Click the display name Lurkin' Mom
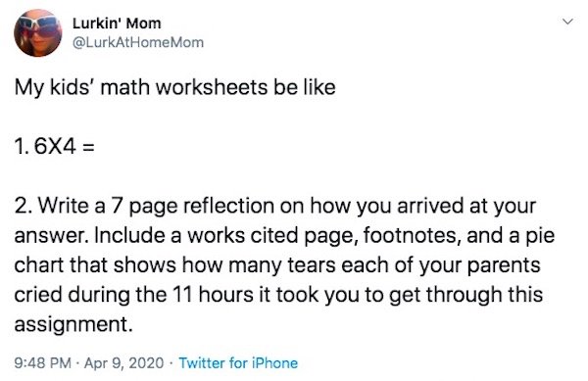This screenshot has width=588, height=381. tap(117, 24)
